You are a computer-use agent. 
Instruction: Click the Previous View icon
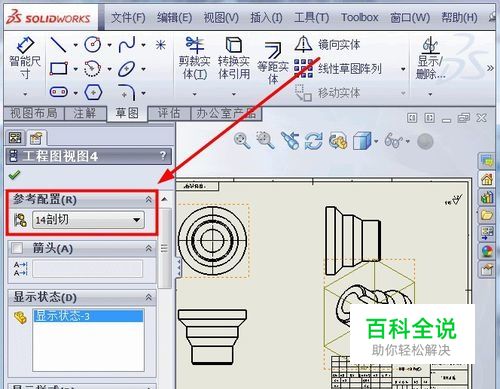point(290,140)
